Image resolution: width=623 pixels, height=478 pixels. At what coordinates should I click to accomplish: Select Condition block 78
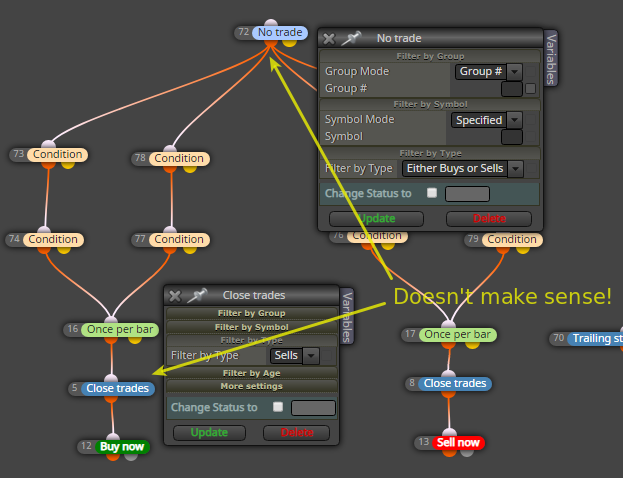179,158
